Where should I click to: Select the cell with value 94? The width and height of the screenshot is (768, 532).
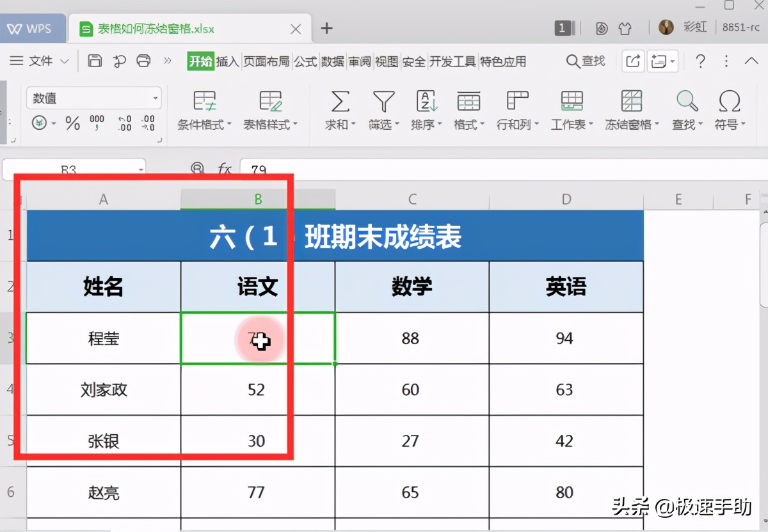pyautogui.click(x=566, y=338)
